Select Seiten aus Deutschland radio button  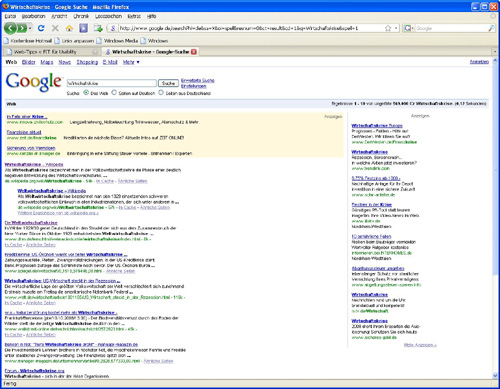[161, 92]
